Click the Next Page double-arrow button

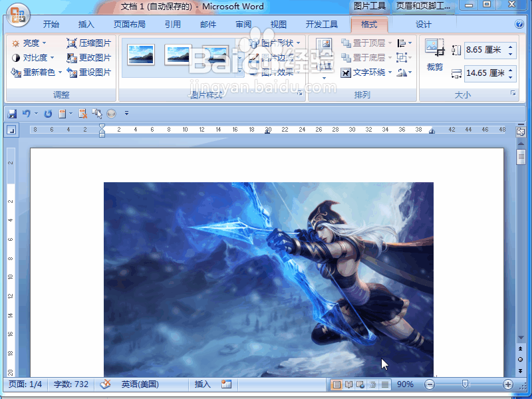tap(521, 371)
